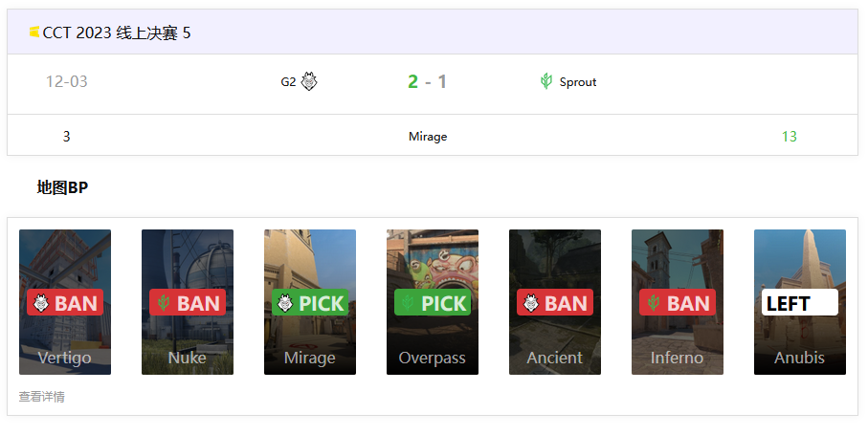Image resolution: width=868 pixels, height=435 pixels.
Task: Click the Mirage label on map card
Action: [x=310, y=358]
